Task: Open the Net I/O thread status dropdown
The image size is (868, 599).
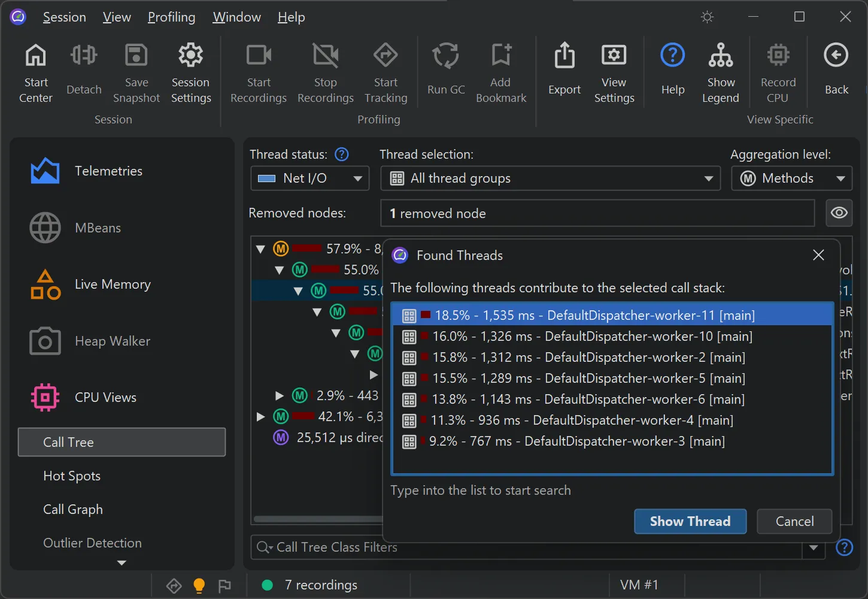Action: point(309,178)
